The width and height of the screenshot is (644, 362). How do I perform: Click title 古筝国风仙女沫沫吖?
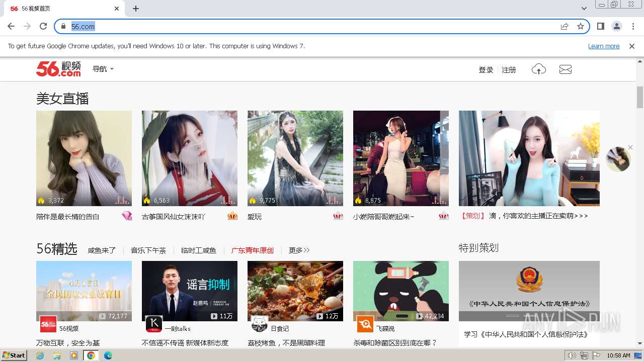pyautogui.click(x=174, y=217)
